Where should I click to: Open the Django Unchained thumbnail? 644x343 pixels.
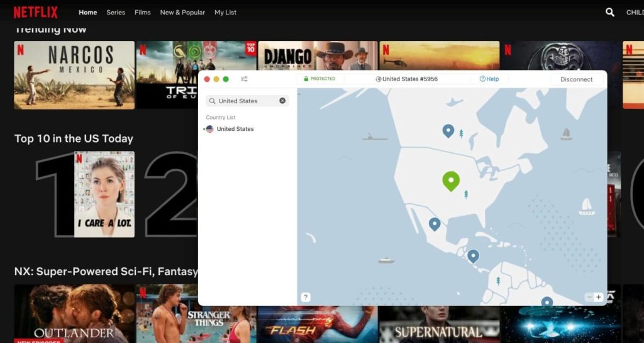(318, 55)
